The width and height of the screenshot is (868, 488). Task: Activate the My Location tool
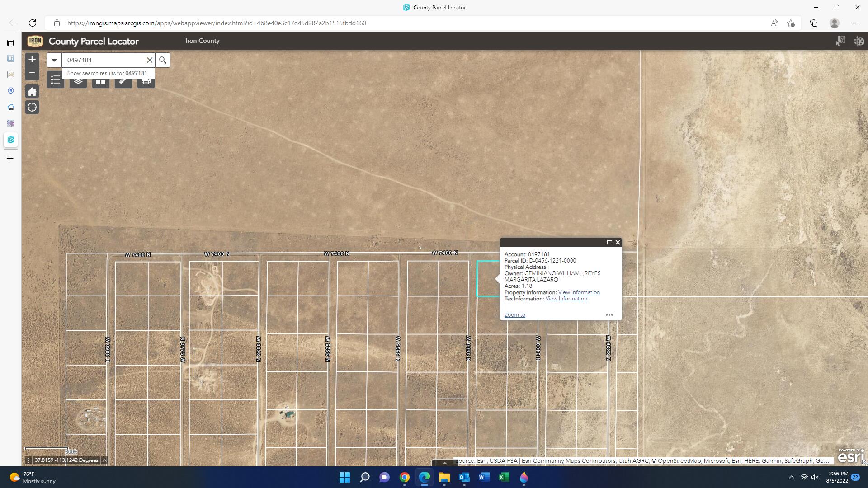(32, 107)
